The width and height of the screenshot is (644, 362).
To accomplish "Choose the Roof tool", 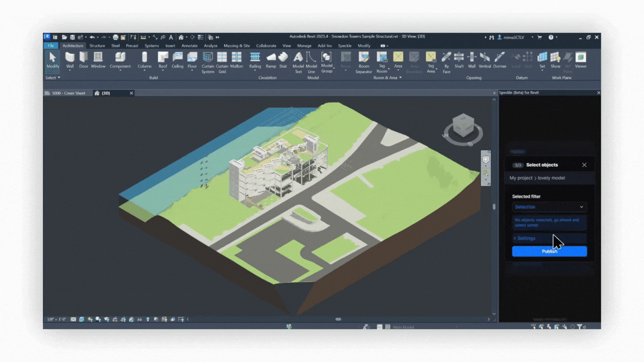I will point(163,60).
